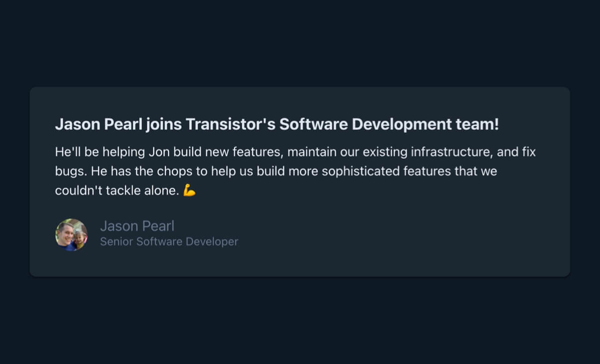Click the bold Jason Pearl in the headline

point(98,125)
